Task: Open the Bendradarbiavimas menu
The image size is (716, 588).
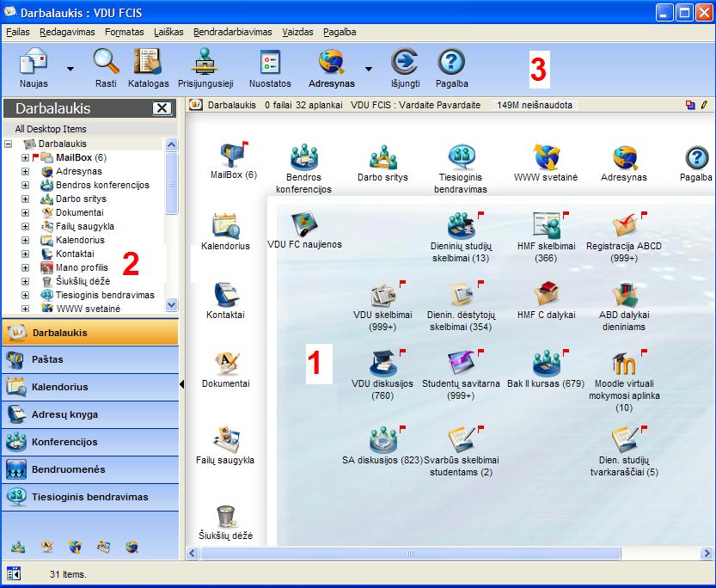Action: click(x=232, y=32)
